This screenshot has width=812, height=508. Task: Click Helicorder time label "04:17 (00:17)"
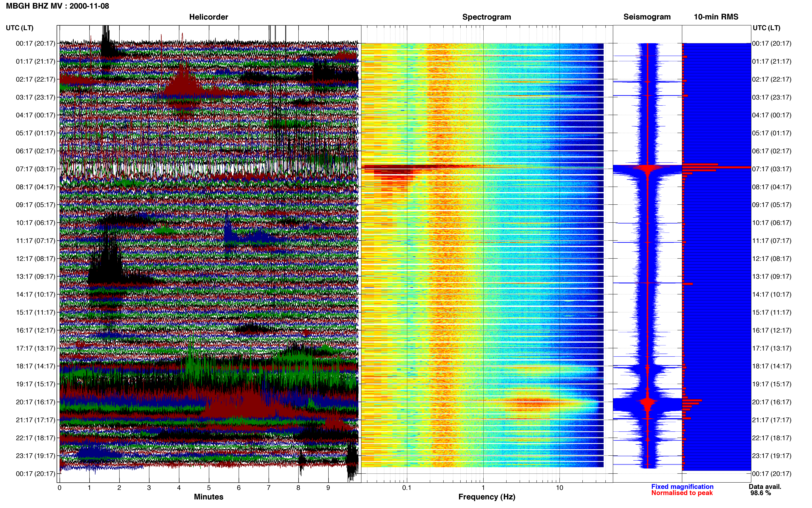(35, 115)
